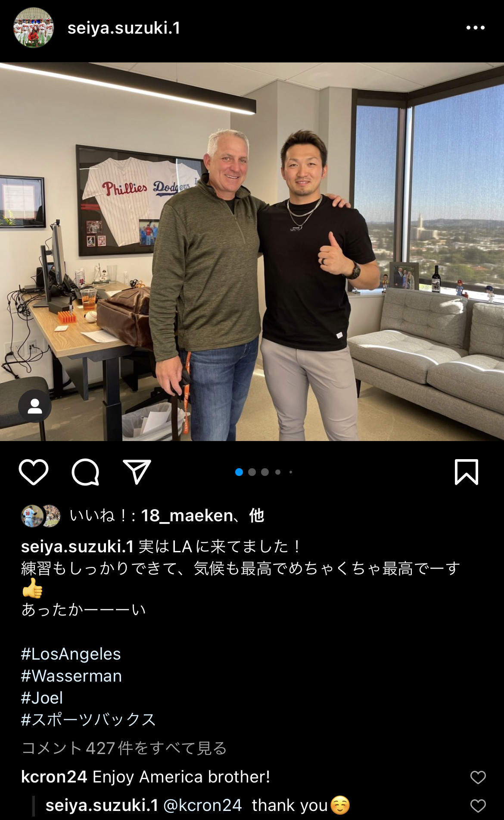Open seiya.suzuki.1 profile picture
Image resolution: width=504 pixels, height=820 pixels.
34,28
